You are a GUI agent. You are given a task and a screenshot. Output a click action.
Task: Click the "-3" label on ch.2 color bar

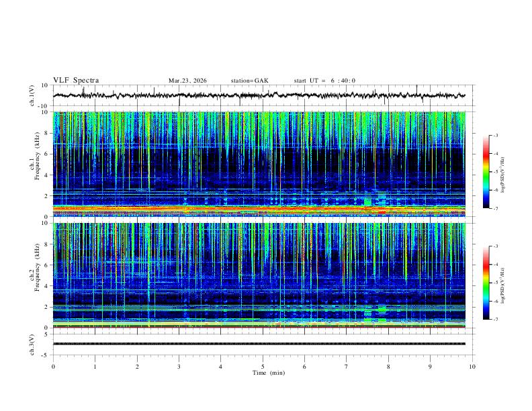496,246
